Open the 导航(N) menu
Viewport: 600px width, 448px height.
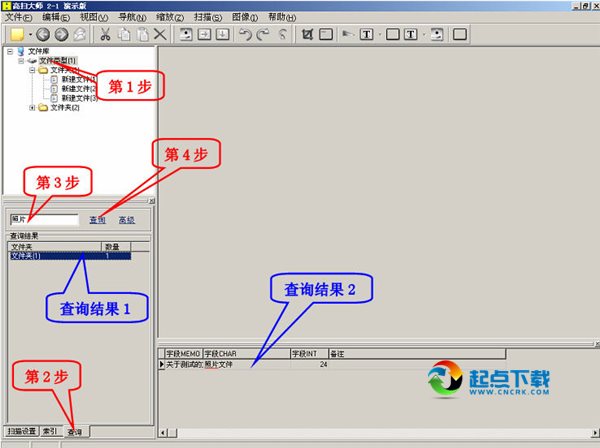pyautogui.click(x=132, y=17)
